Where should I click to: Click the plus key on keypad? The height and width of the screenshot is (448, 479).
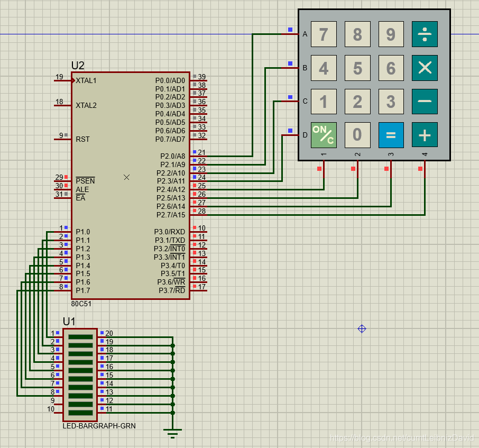425,135
